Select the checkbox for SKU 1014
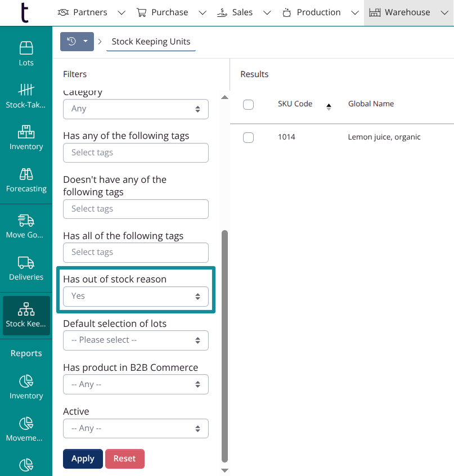Image resolution: width=454 pixels, height=476 pixels. tap(248, 137)
